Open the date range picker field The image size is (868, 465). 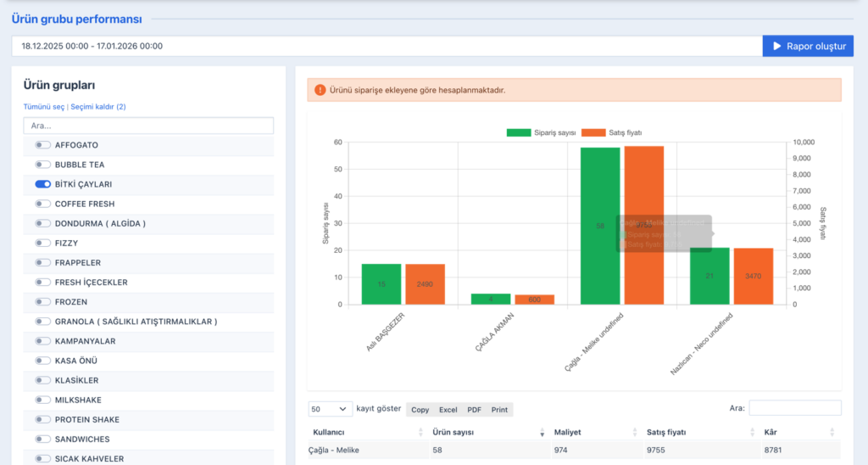click(x=386, y=47)
